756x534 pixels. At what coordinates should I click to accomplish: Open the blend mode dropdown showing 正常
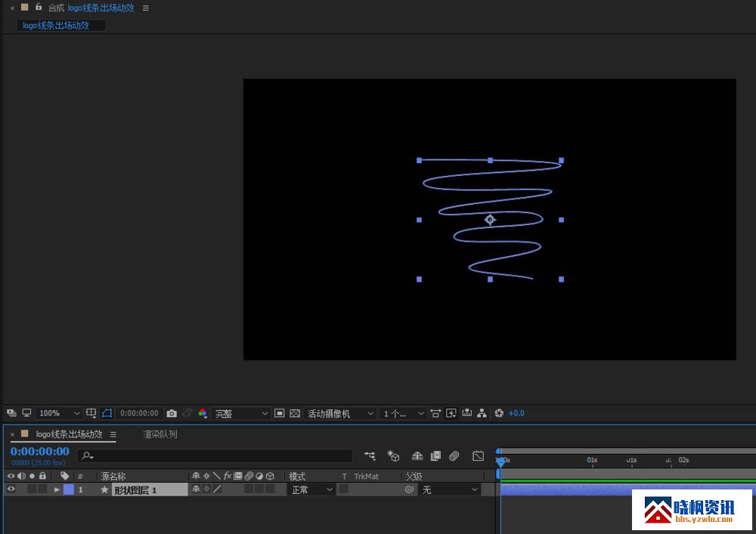(311, 489)
